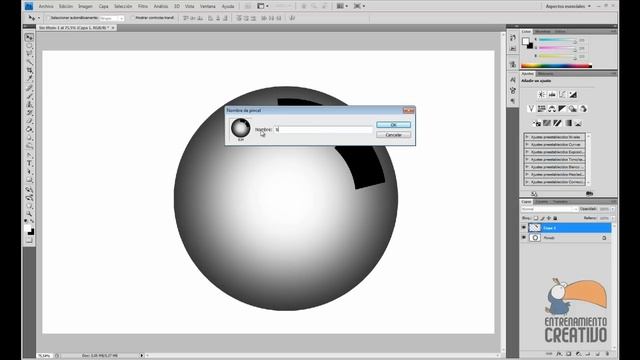640x360 pixels.
Task: Select the Fondo layer row
Action: pos(566,238)
